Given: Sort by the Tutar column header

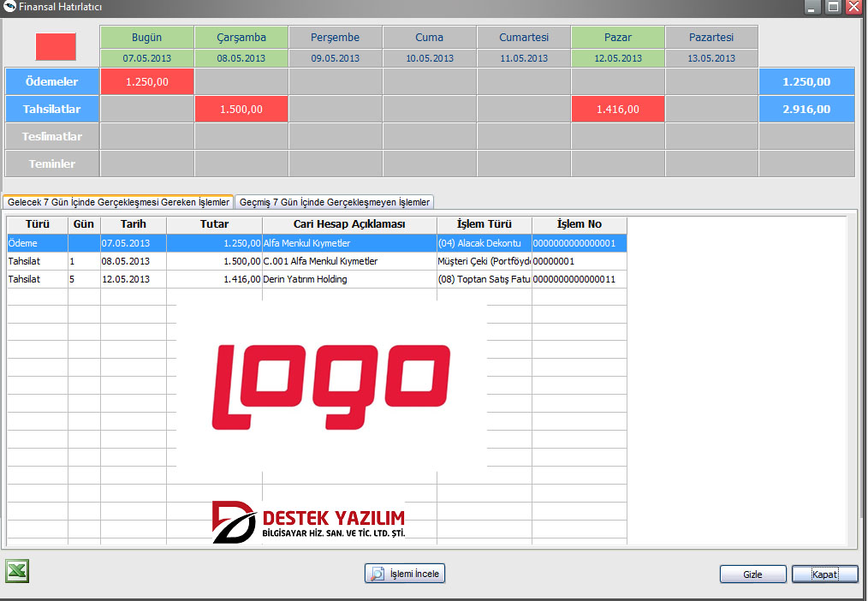Looking at the screenshot, I should [x=214, y=224].
